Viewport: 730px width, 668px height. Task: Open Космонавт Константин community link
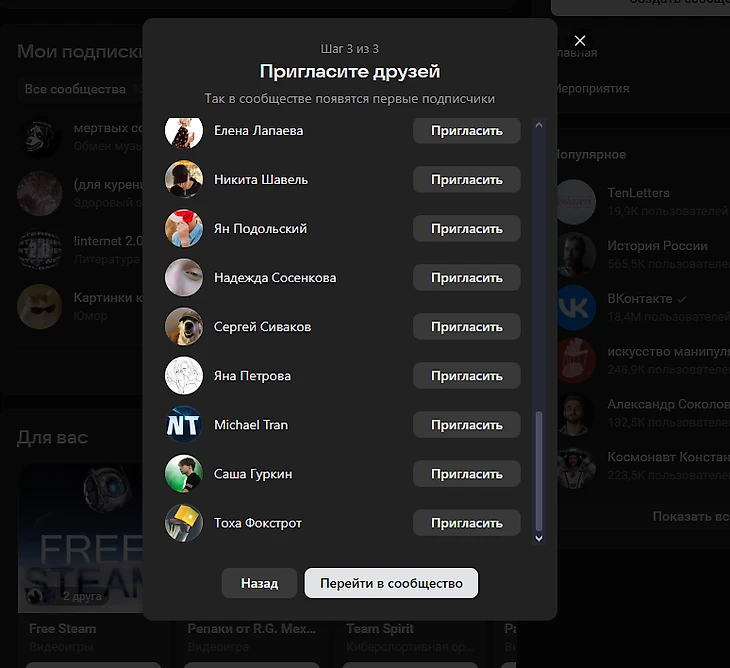point(668,457)
